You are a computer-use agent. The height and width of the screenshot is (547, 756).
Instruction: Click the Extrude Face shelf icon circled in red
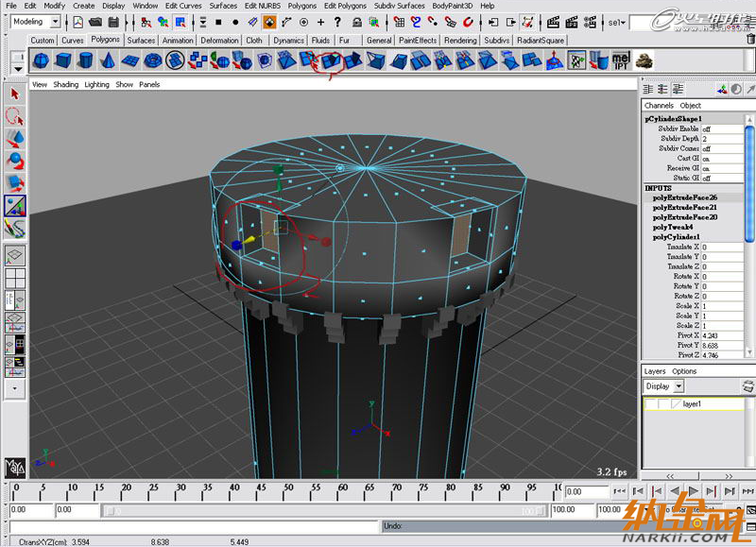click(330, 60)
